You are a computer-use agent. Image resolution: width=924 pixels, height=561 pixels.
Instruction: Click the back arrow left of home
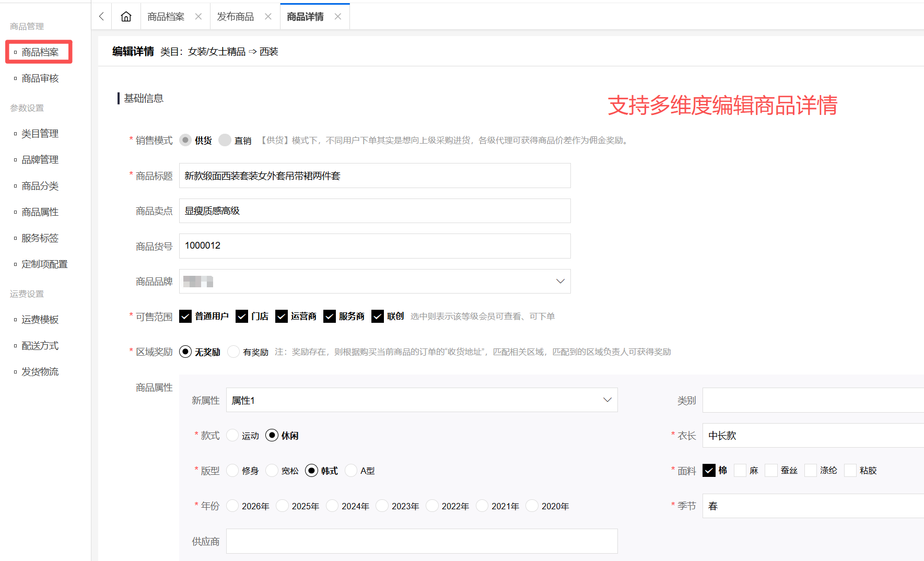pos(101,17)
